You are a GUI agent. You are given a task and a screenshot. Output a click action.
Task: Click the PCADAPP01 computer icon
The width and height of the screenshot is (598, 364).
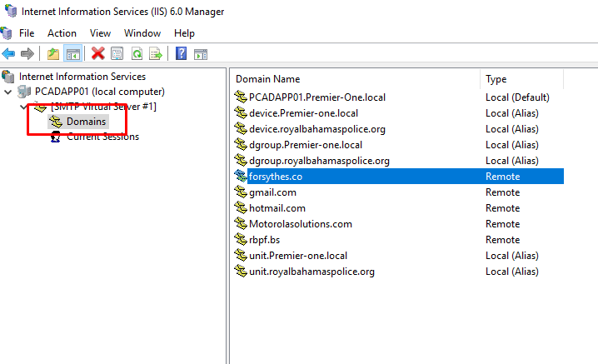click(24, 92)
